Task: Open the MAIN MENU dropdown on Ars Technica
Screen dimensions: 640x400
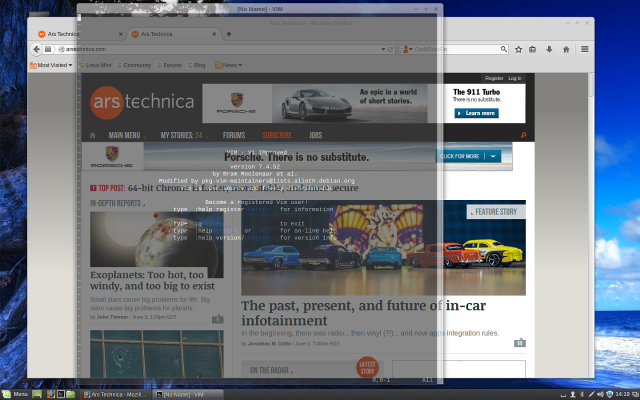Action: [127, 135]
